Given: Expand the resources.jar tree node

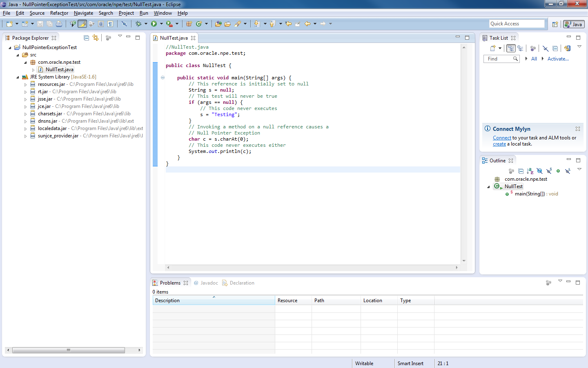Looking at the screenshot, I should click(x=25, y=85).
